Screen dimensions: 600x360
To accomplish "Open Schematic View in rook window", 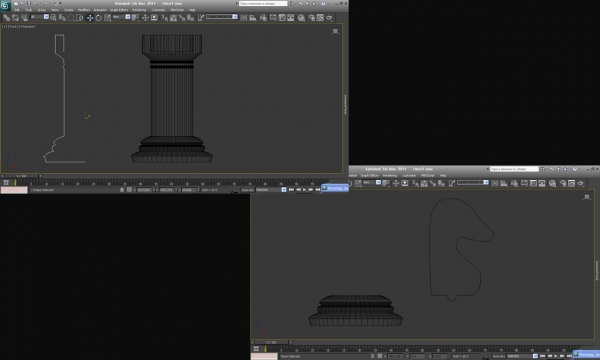I will 291,18.
